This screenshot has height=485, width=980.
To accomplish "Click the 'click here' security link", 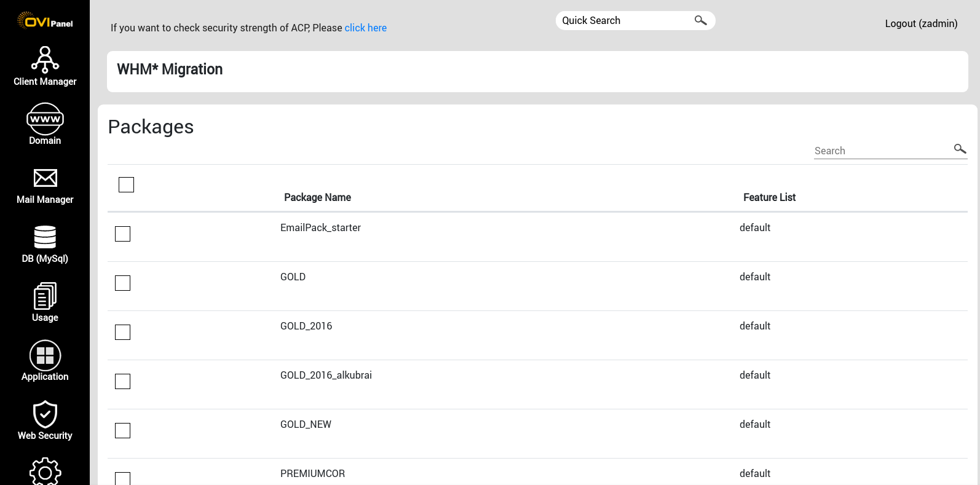I will tap(365, 28).
